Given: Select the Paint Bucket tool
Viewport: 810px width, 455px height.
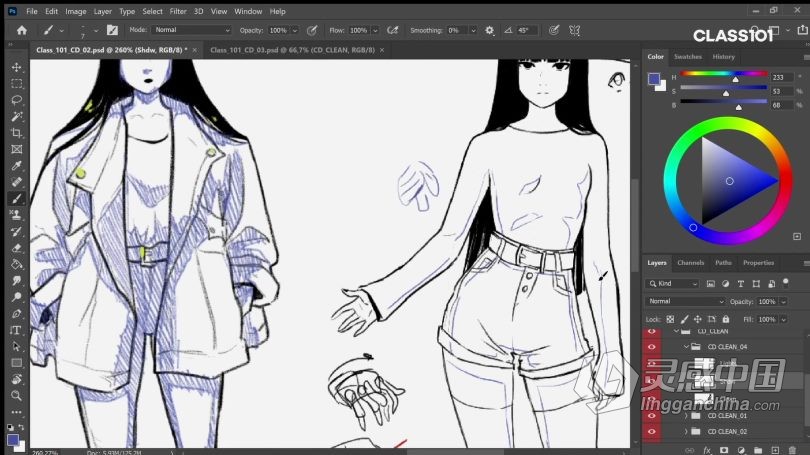Looking at the screenshot, I should tap(17, 264).
